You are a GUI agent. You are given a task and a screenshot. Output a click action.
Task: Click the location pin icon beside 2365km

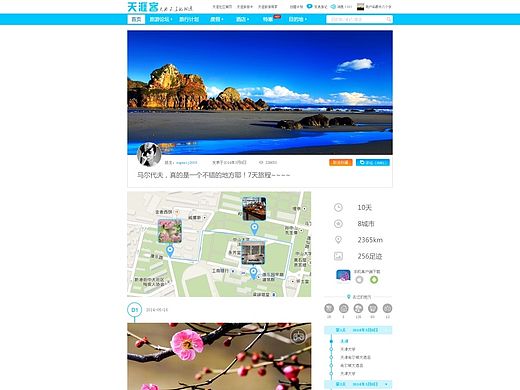pos(338,240)
